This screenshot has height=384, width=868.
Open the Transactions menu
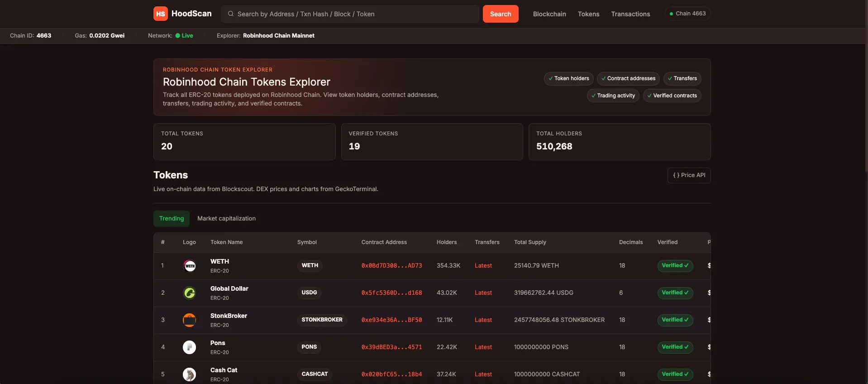click(x=630, y=14)
